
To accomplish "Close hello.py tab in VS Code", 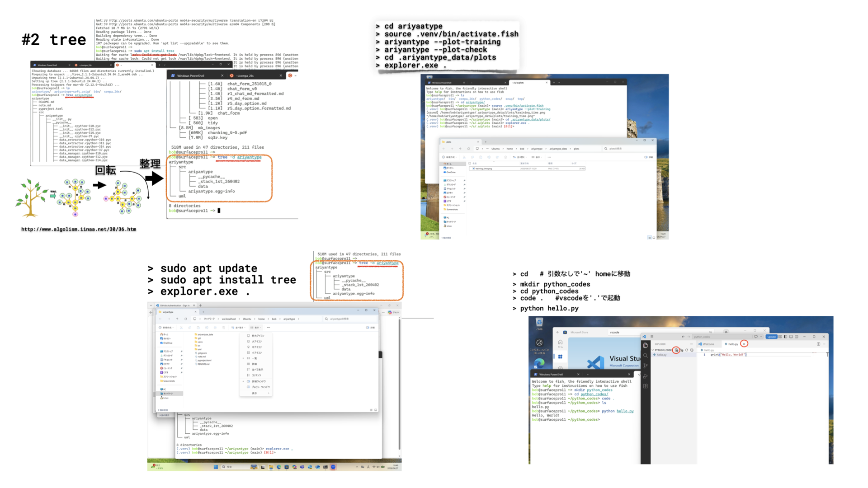I will tap(744, 344).
